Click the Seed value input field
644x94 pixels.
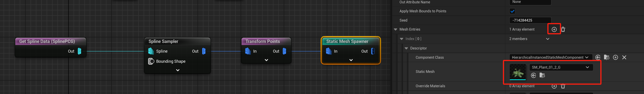(x=530, y=20)
